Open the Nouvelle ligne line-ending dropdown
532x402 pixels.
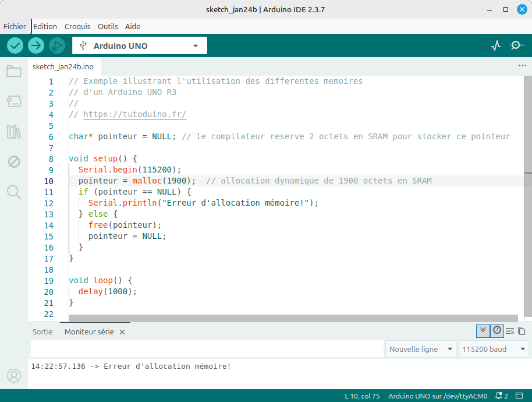pyautogui.click(x=420, y=349)
